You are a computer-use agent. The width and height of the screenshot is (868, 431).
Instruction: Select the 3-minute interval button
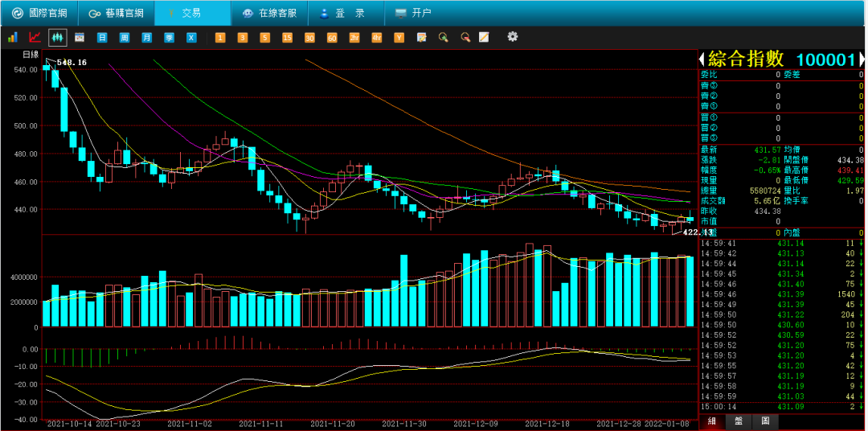pyautogui.click(x=243, y=38)
